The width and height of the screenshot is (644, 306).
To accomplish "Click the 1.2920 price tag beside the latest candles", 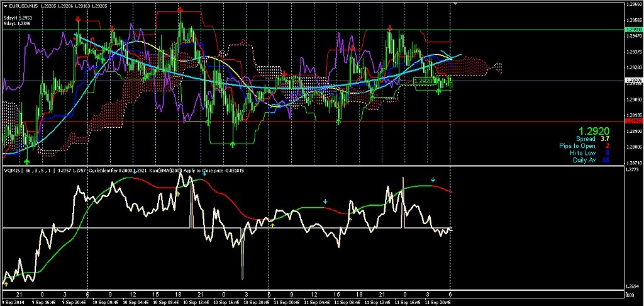I will coord(424,81).
